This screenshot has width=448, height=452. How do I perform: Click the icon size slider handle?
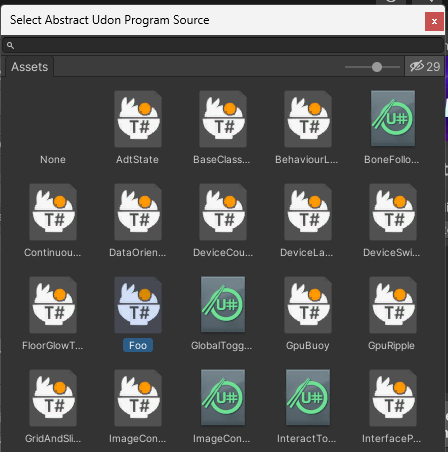tap(377, 67)
